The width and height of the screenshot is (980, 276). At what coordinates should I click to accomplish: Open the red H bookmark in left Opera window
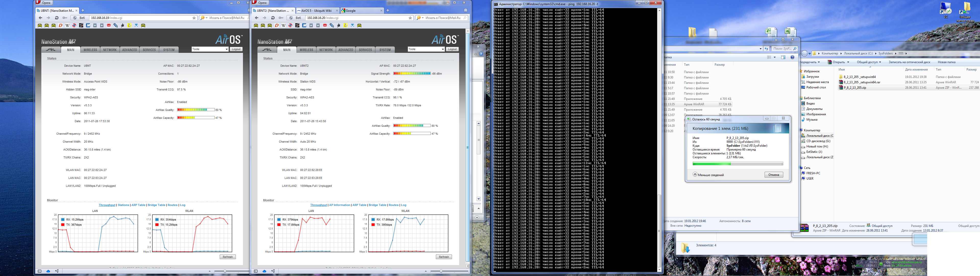pyautogui.click(x=108, y=26)
